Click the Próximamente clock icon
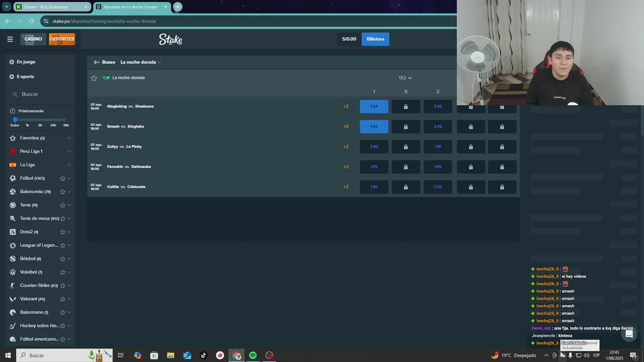This screenshot has width=644, height=362. (x=13, y=111)
